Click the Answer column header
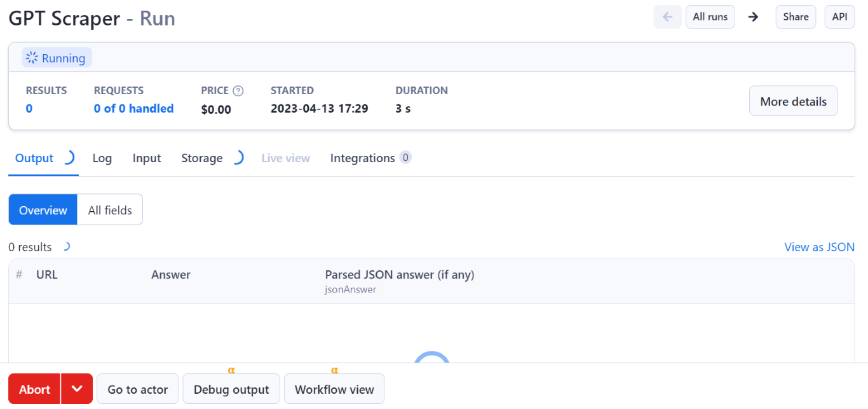 point(171,275)
